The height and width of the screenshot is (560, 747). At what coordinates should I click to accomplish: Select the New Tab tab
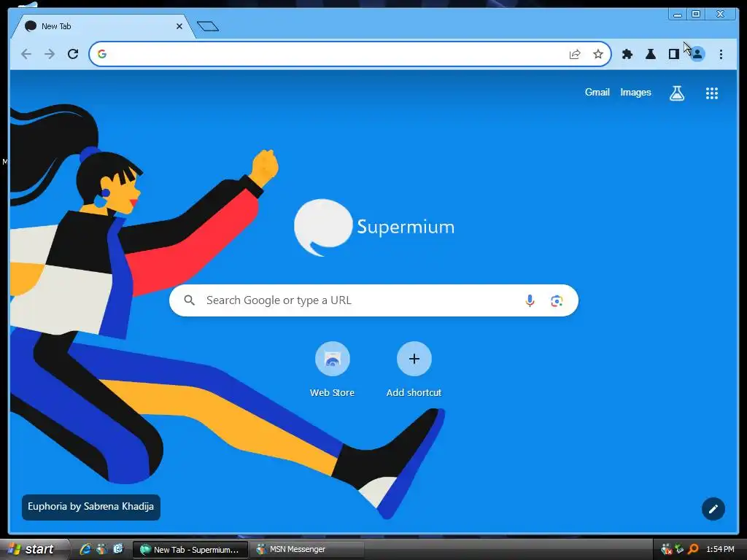coord(102,26)
